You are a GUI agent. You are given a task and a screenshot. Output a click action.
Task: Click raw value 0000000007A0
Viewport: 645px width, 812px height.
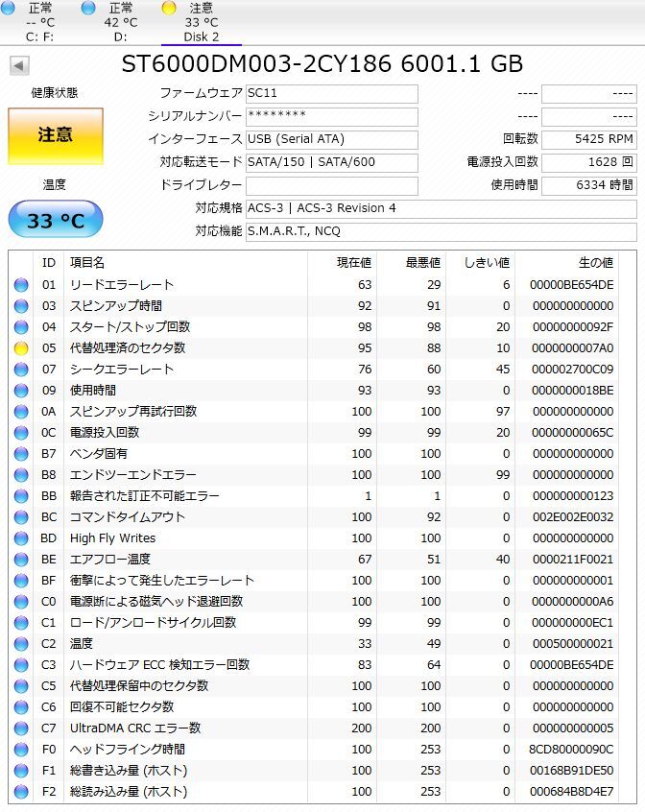(572, 348)
